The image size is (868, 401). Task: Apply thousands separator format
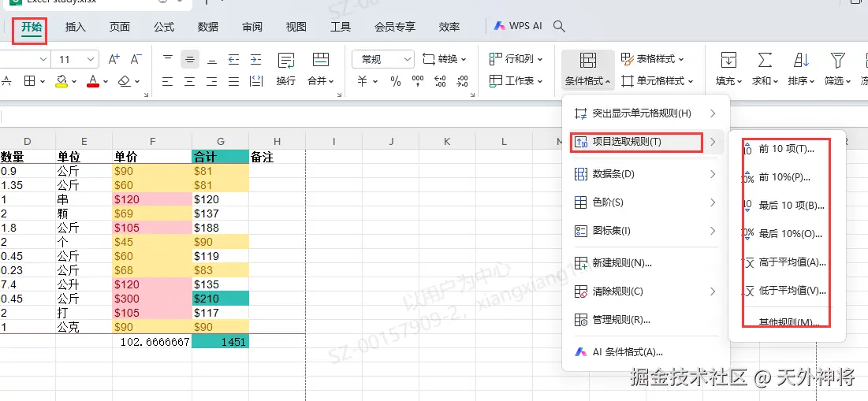(418, 81)
